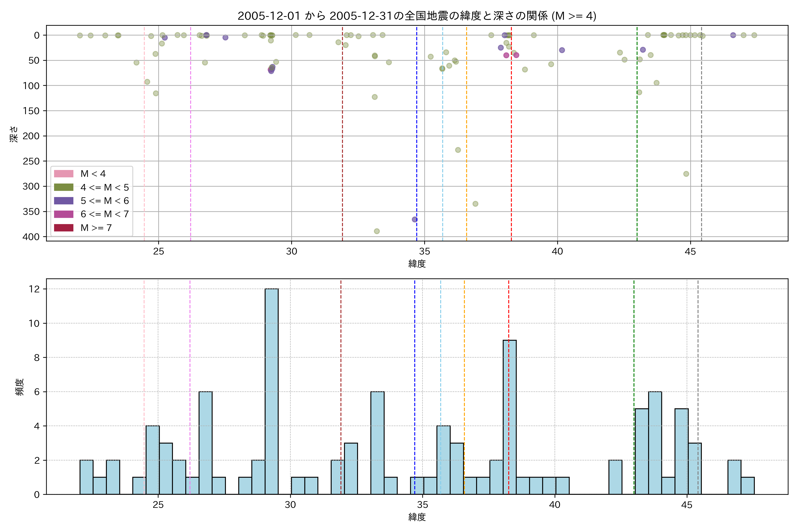Click the chart title text at top
This screenshot has height=532, width=798.
pos(417,16)
